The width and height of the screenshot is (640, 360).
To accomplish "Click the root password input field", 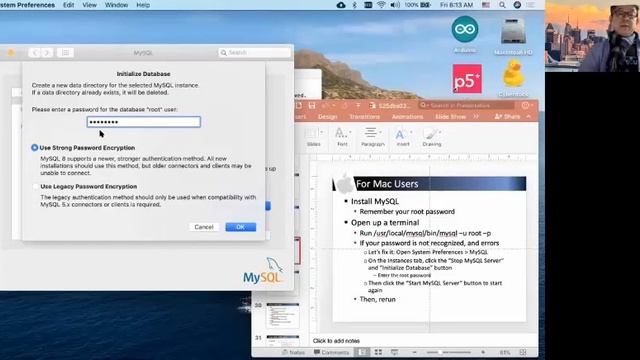I will tap(144, 122).
